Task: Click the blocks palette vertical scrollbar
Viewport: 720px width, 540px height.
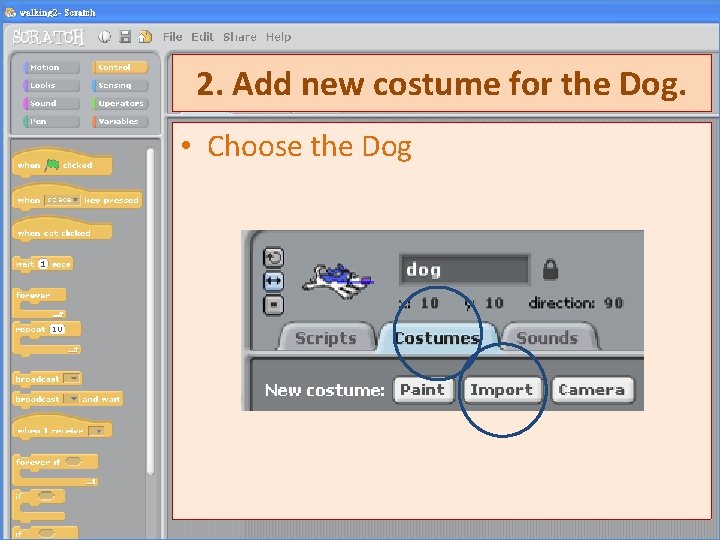Action: 150,312
